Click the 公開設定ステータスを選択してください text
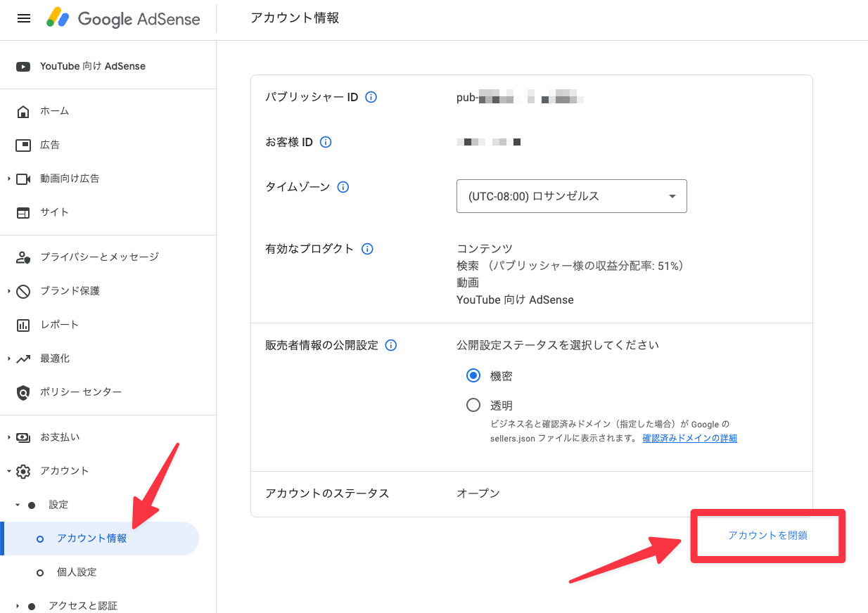868x613 pixels. coord(559,345)
